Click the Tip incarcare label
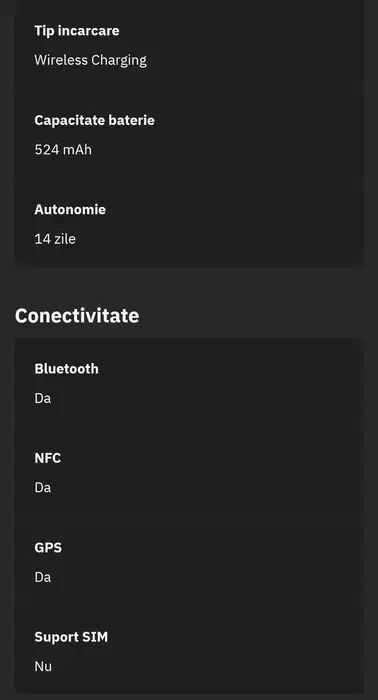 pyautogui.click(x=77, y=31)
